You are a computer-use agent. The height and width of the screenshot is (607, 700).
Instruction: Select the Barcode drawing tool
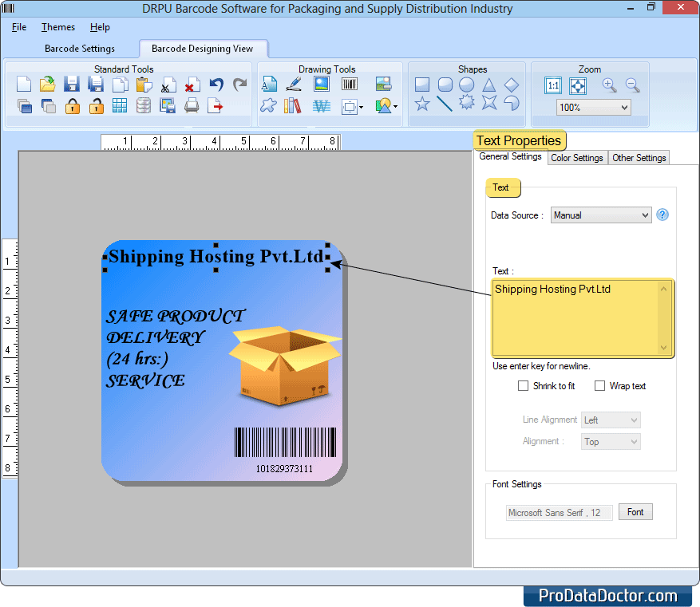pos(349,82)
